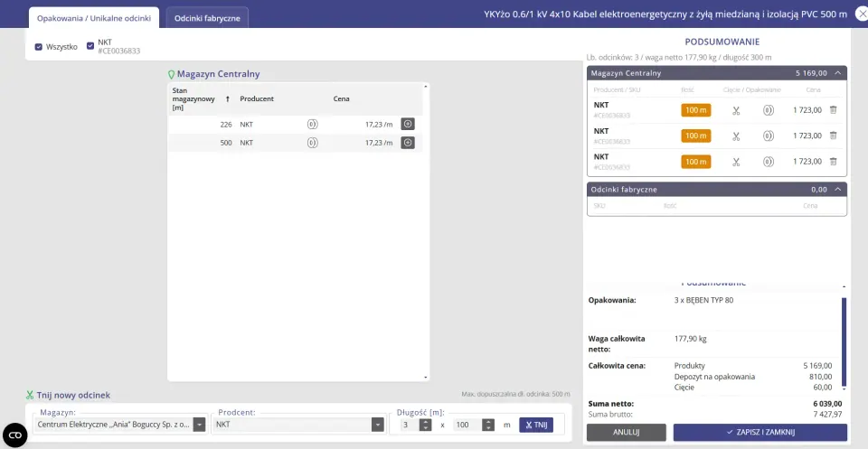Click the length input showing 100
This screenshot has width=868, height=449.
click(x=467, y=425)
